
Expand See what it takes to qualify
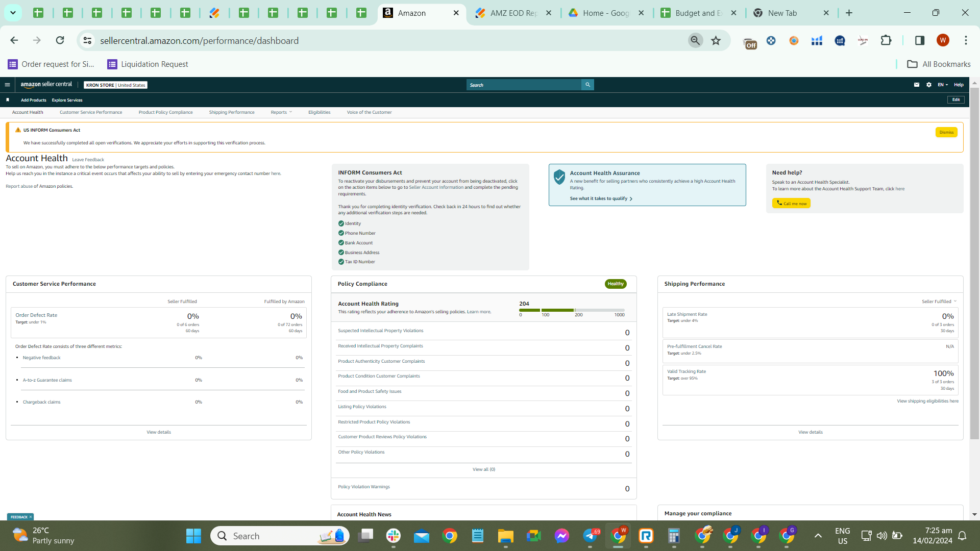coord(601,198)
